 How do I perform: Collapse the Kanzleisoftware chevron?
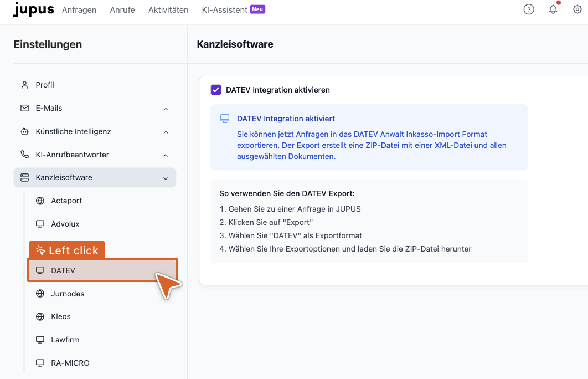(x=166, y=178)
